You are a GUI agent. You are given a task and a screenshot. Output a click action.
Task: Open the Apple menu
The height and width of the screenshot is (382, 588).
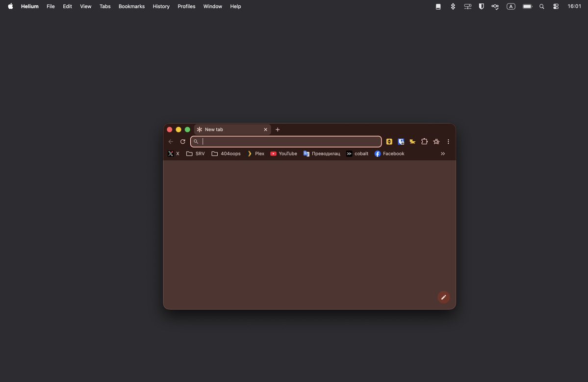(10, 6)
